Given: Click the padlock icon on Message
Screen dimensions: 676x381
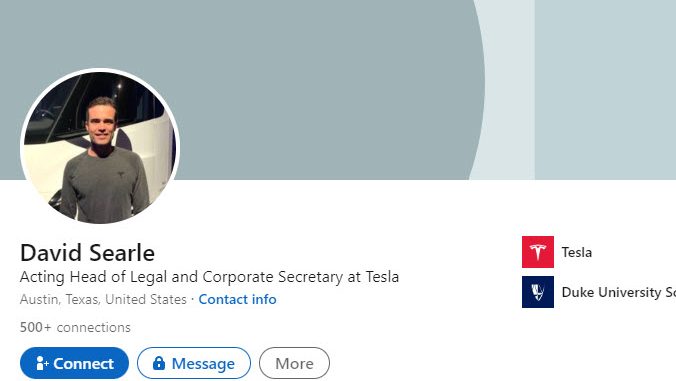Looking at the screenshot, I should tap(159, 363).
